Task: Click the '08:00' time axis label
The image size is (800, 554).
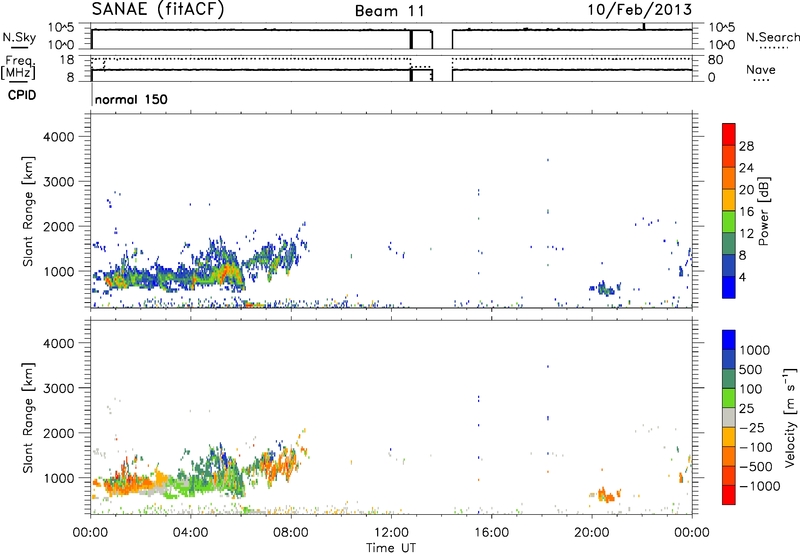Action: pyautogui.click(x=291, y=533)
